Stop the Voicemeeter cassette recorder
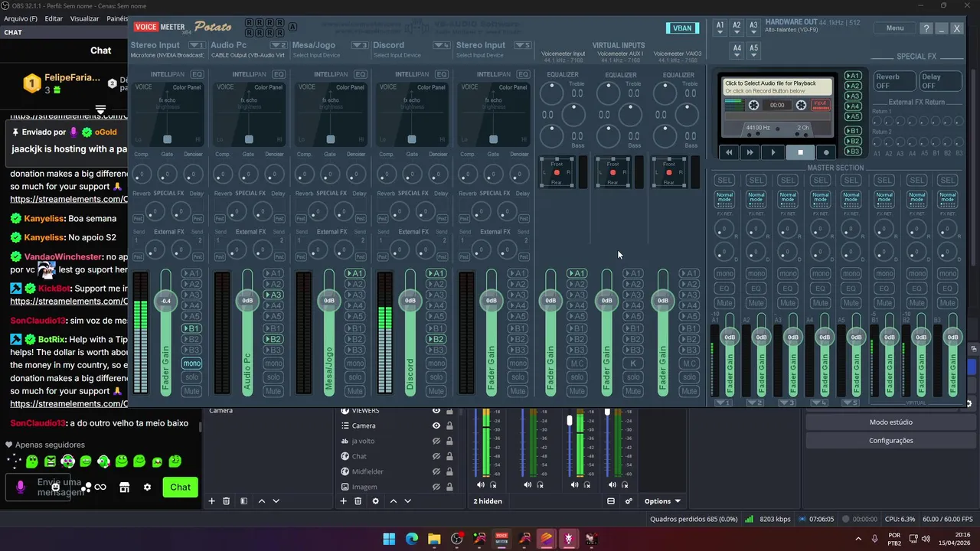The height and width of the screenshot is (551, 980). [x=800, y=152]
